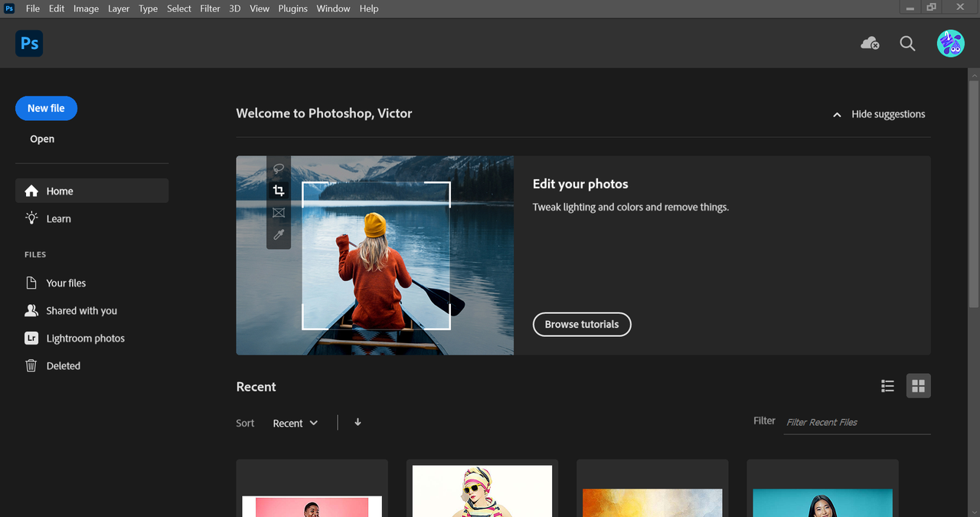Open the View menu
The height and width of the screenshot is (517, 980).
coord(260,8)
